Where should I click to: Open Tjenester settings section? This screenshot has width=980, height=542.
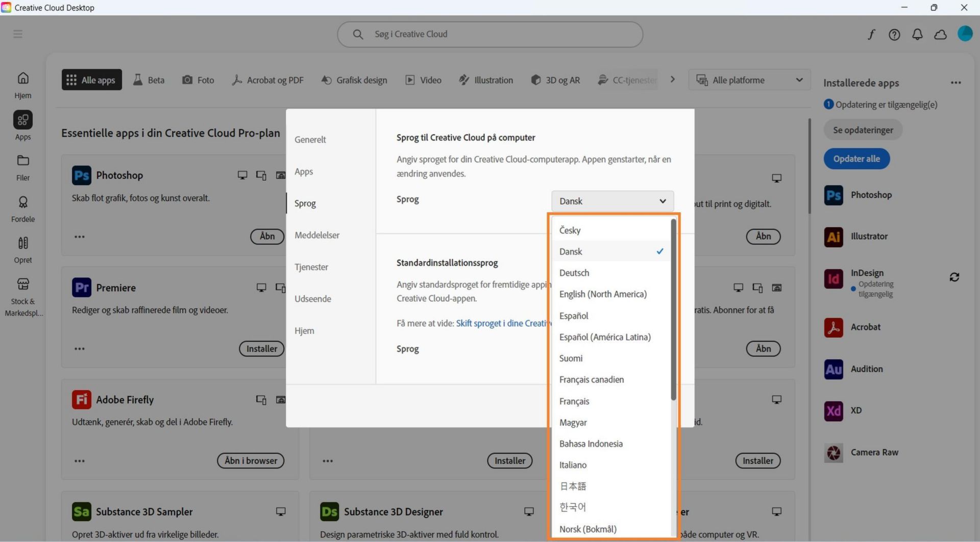coord(311,267)
